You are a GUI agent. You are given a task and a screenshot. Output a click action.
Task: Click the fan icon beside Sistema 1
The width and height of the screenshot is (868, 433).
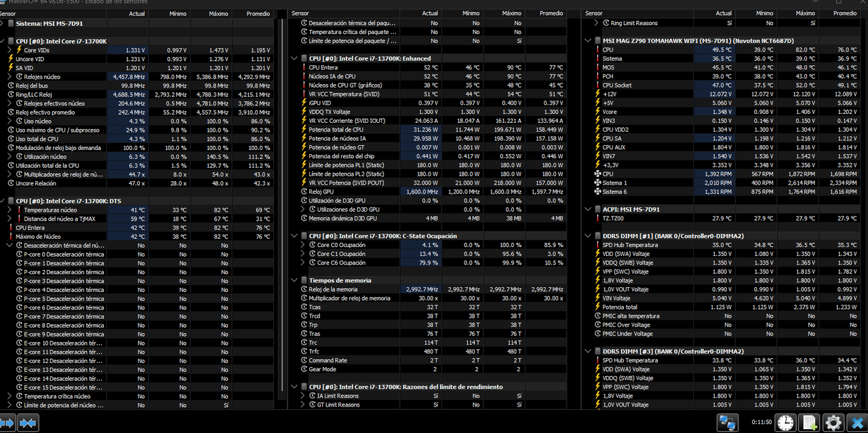click(597, 183)
